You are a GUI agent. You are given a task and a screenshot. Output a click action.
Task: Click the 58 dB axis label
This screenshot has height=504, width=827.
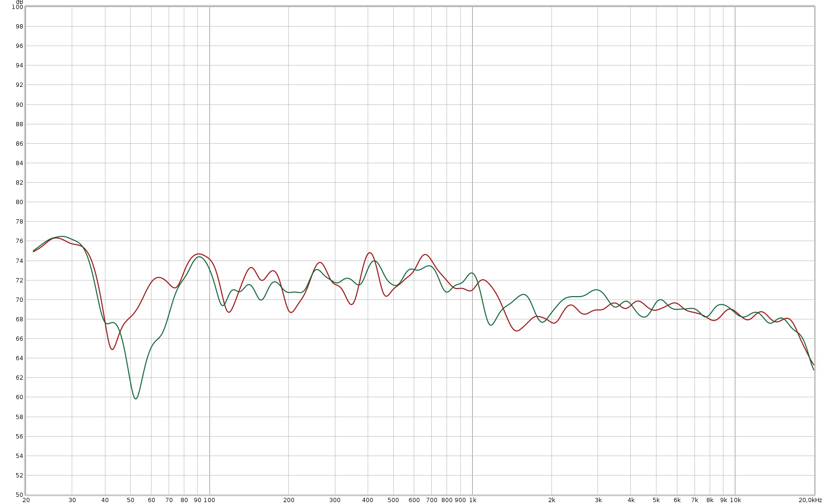pos(19,417)
